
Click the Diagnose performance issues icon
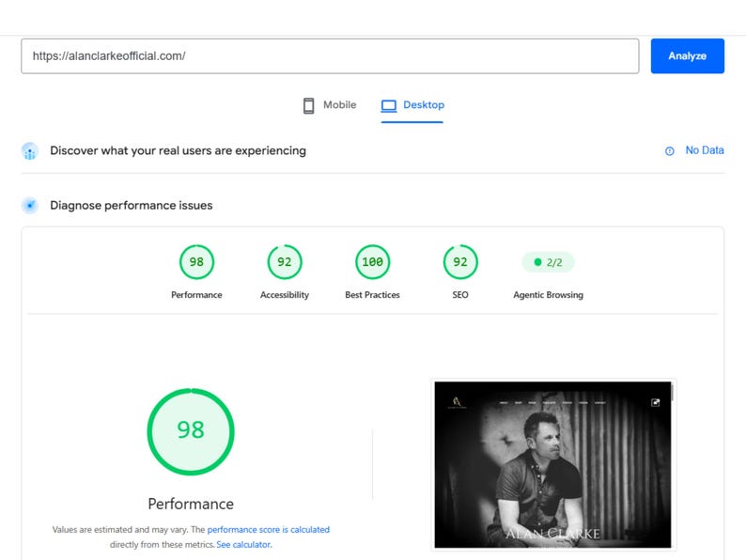pos(30,206)
